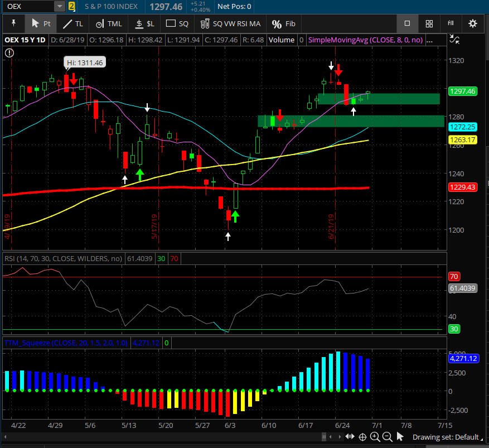Click the 4/22 date on time axis

[18, 425]
